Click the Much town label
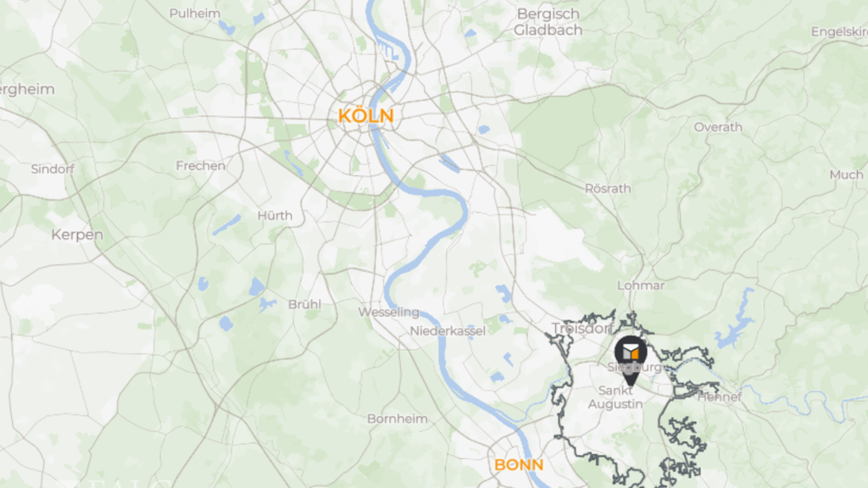The image size is (868, 488). pos(846,175)
